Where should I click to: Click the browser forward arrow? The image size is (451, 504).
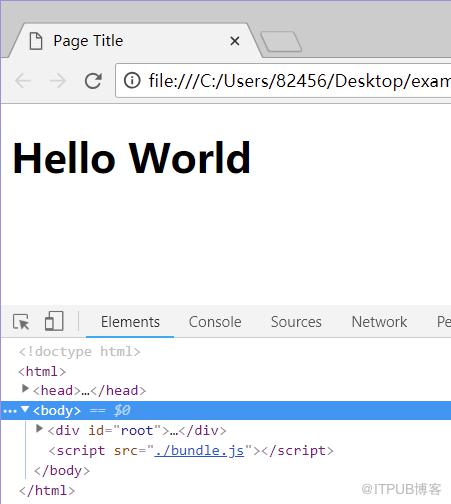57,81
